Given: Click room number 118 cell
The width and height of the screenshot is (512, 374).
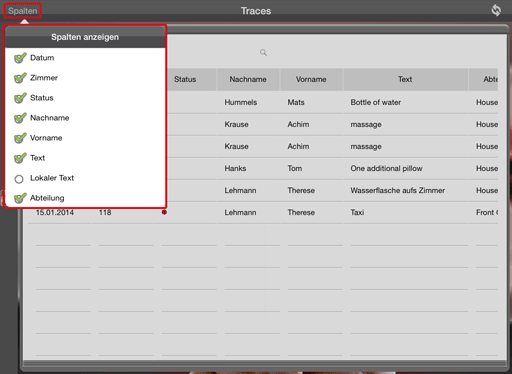Looking at the screenshot, I should click(x=105, y=213).
